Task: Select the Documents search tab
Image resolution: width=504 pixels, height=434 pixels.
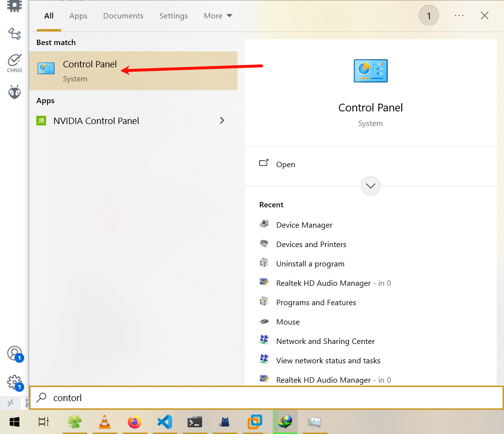Action: 123,16
